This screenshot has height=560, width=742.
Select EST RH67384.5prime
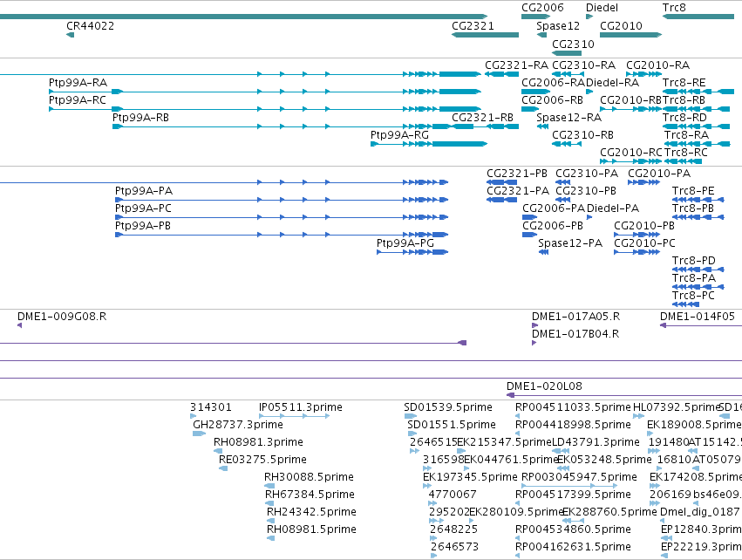pyautogui.click(x=310, y=495)
